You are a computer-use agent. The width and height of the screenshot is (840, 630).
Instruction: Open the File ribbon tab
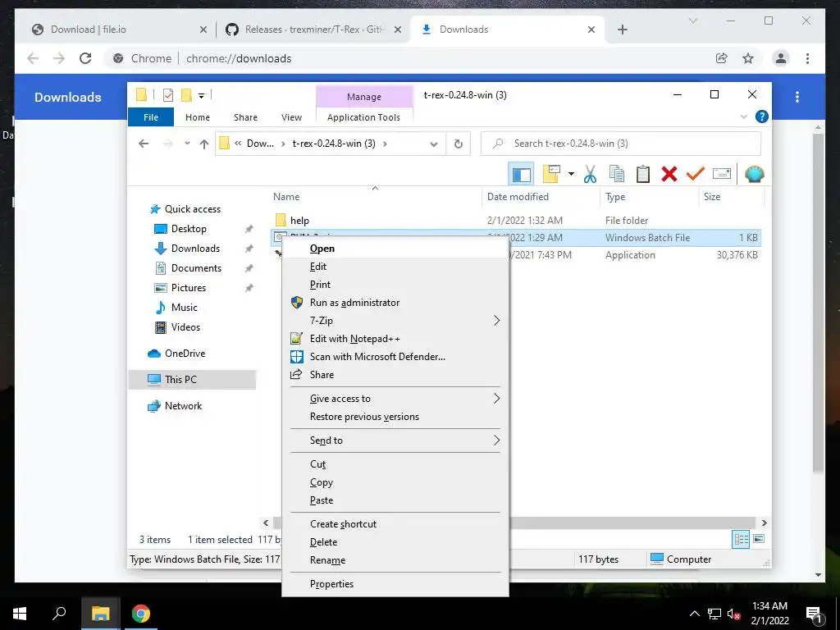coord(151,117)
